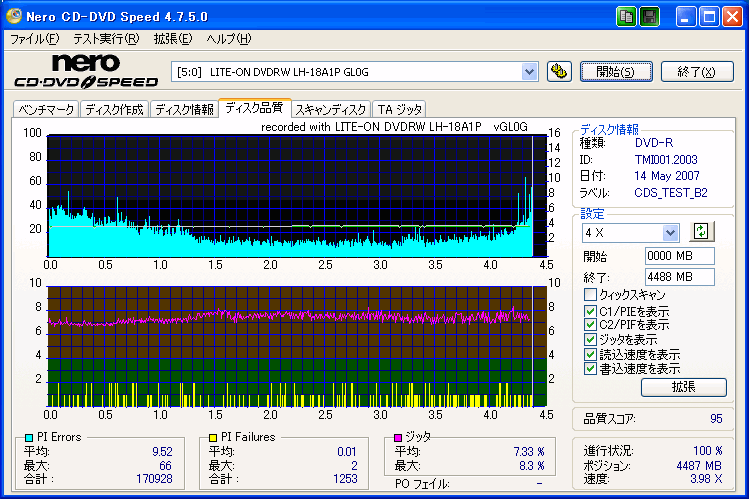749x499 pixels.
Task: Click the jitter average 7.33 % value
Action: (529, 452)
